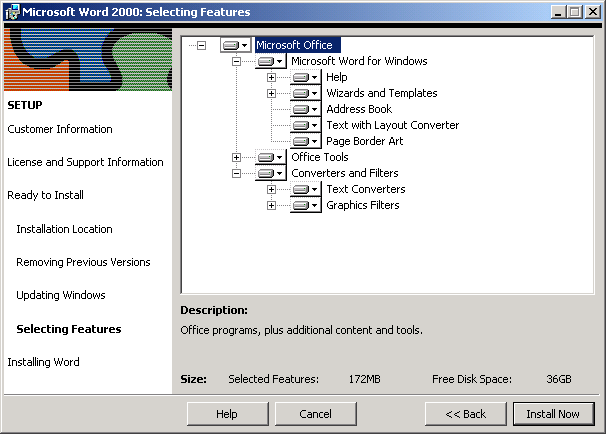The image size is (606, 434).
Task: Expand the Wizards and Templates node
Action: (271, 93)
